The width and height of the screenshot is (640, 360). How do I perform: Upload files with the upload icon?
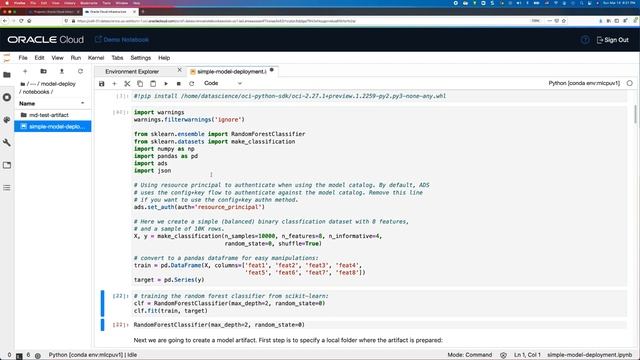[x=62, y=71]
